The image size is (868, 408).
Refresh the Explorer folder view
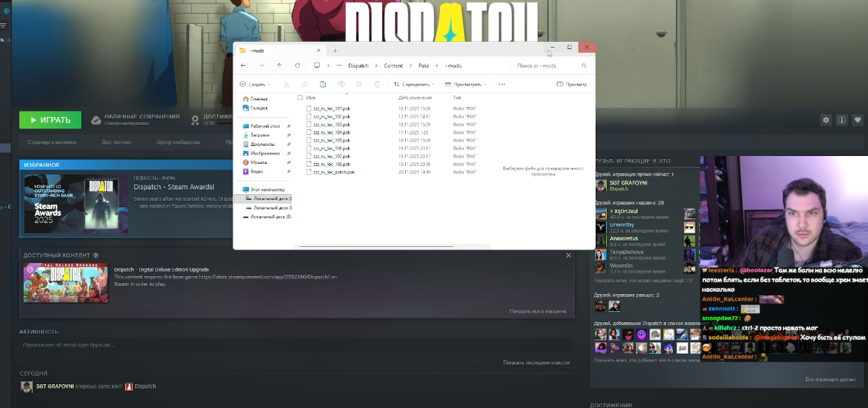tap(298, 66)
